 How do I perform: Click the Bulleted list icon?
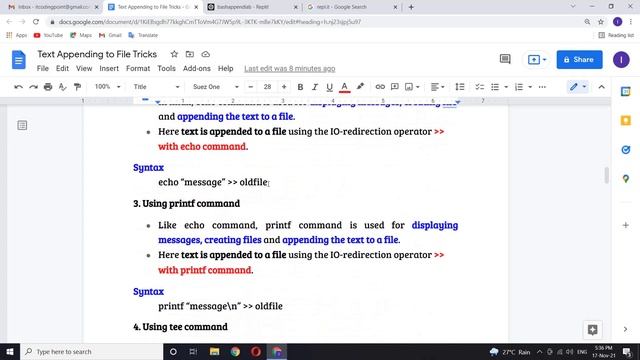click(495, 87)
